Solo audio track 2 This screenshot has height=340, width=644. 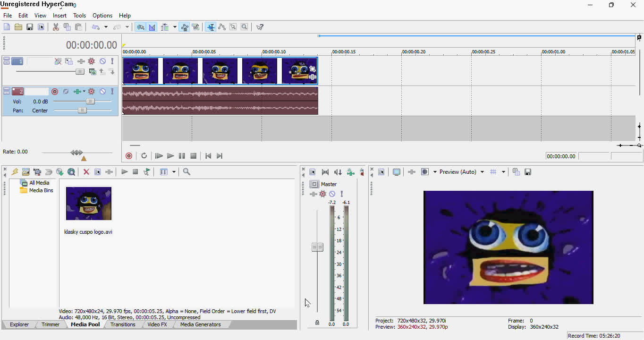(112, 91)
